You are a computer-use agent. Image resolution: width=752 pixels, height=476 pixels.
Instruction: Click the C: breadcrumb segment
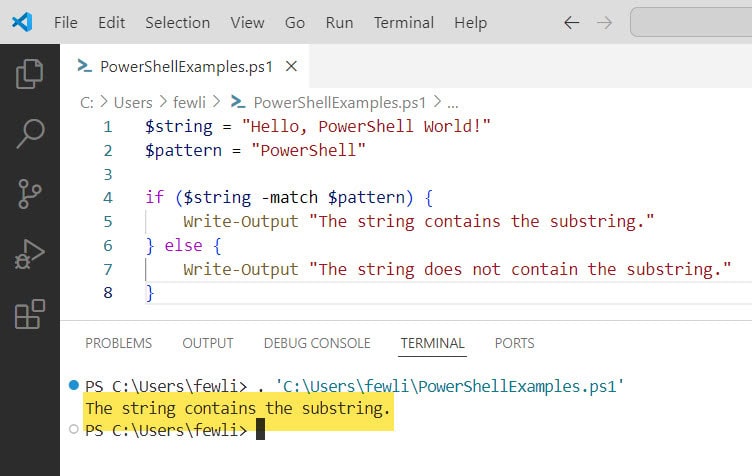[x=87, y=103]
